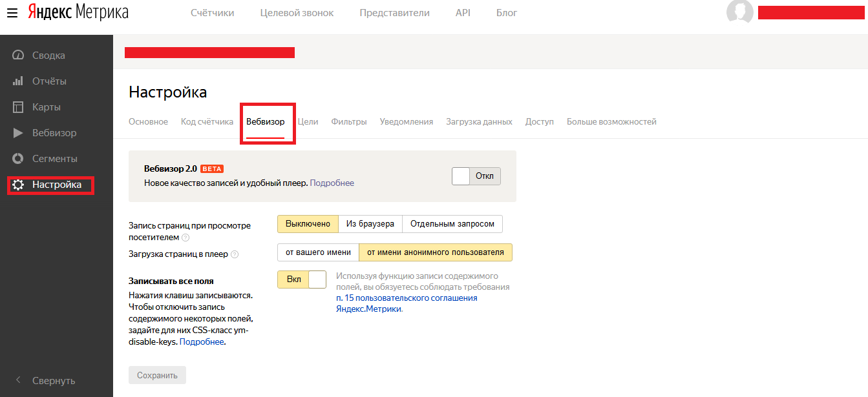Collapse sidebar with the Свернуть arrow

coord(19,380)
